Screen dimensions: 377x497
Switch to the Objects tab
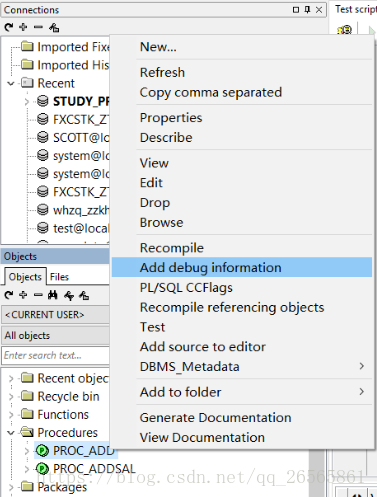point(25,277)
